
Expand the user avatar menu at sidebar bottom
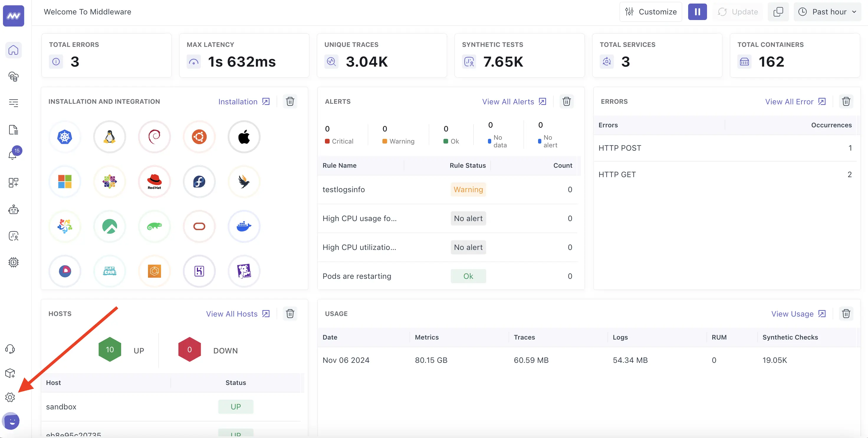(x=11, y=421)
